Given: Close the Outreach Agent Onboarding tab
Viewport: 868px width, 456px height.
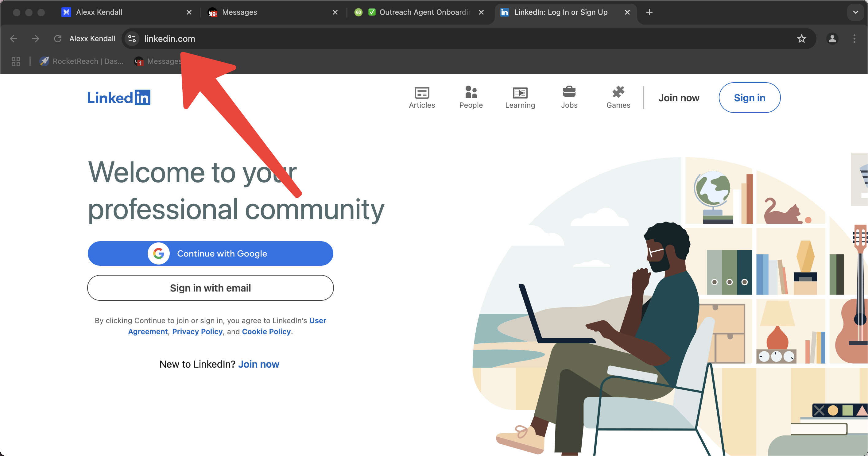Looking at the screenshot, I should 481,12.
